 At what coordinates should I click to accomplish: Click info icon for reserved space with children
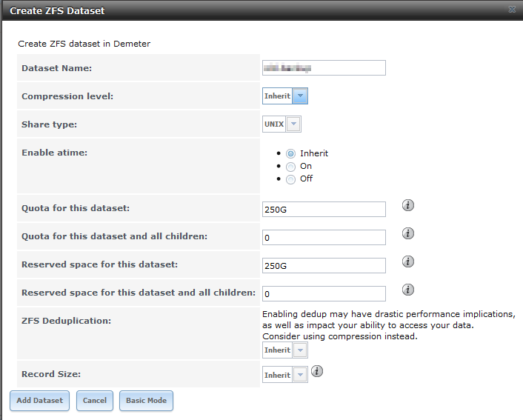click(407, 290)
